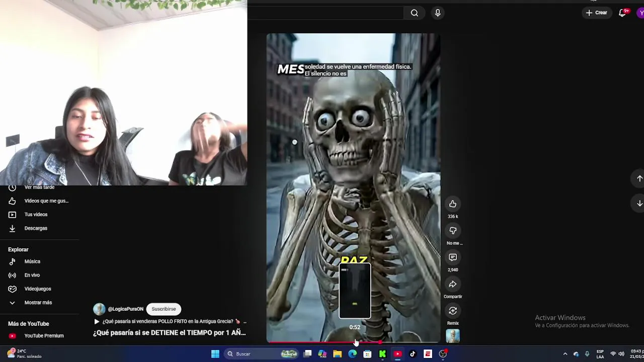Start voice search with the microphone icon
This screenshot has height=362, width=644.
click(438, 13)
